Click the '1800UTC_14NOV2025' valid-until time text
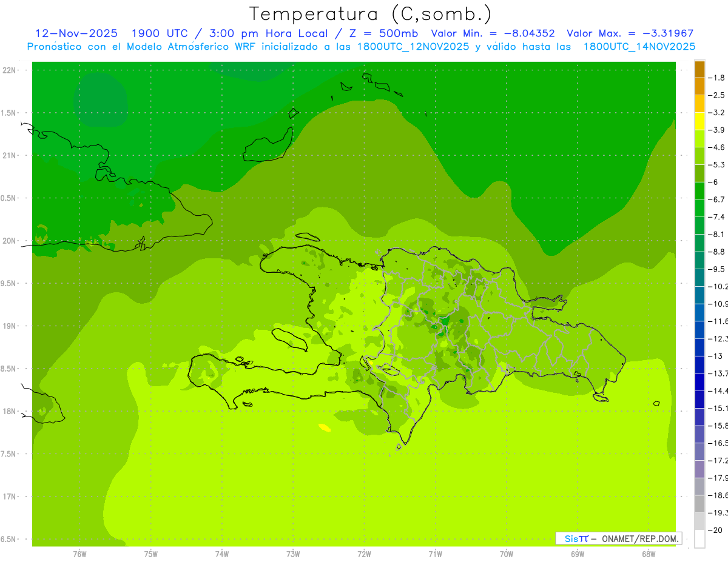 coord(639,47)
